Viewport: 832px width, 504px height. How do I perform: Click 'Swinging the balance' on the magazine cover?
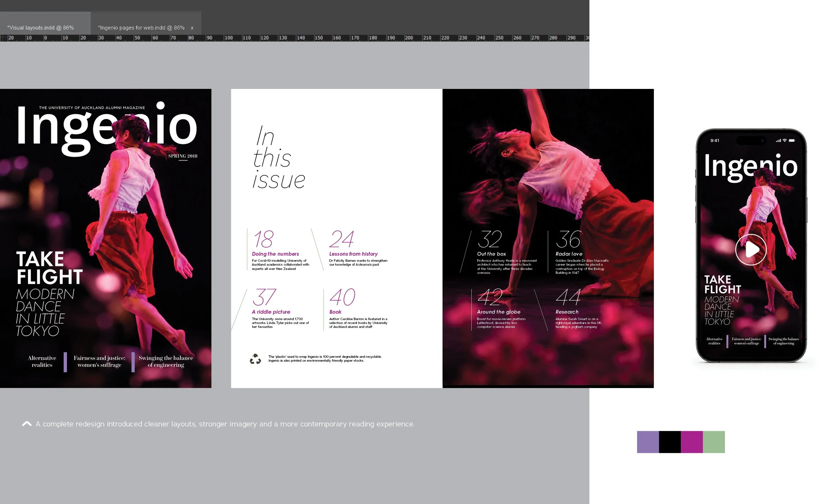click(x=166, y=361)
